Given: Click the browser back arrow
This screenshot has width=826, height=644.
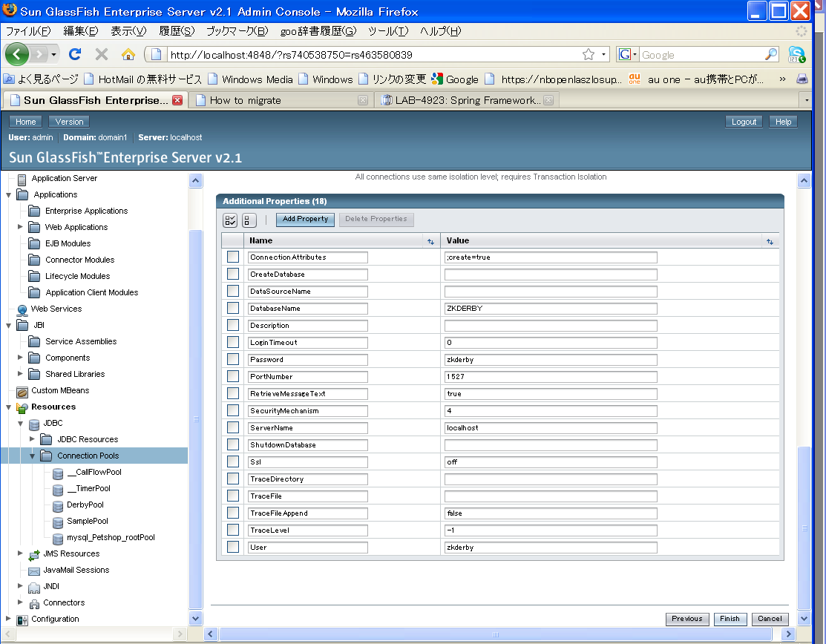Looking at the screenshot, I should (x=17, y=54).
